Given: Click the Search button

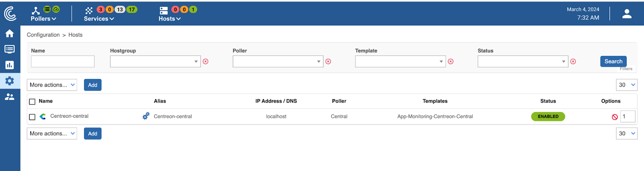Looking at the screenshot, I should [613, 61].
